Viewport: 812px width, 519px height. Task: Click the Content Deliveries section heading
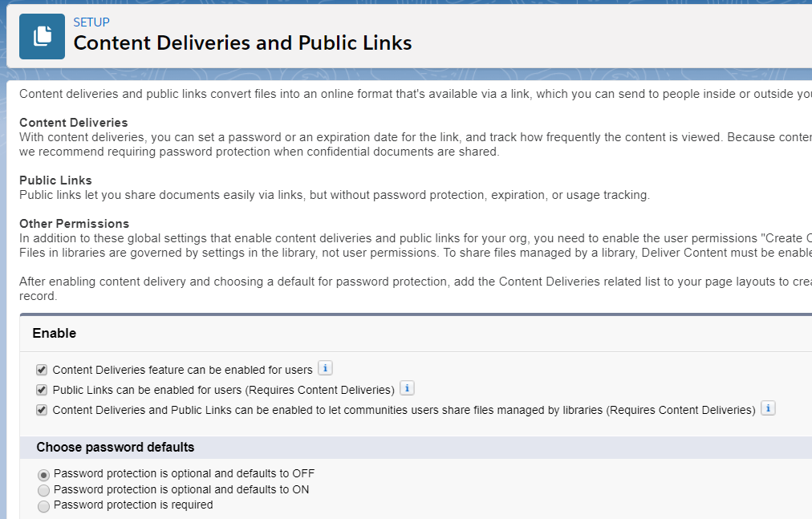point(74,123)
